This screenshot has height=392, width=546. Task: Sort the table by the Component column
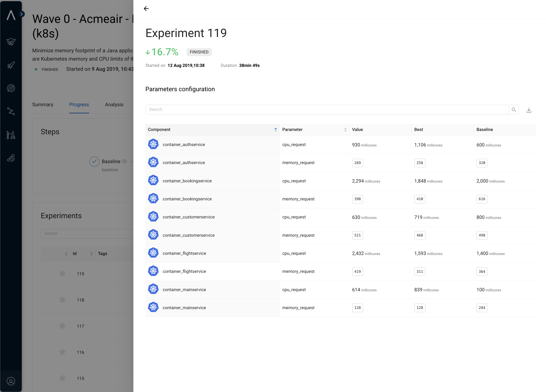coord(275,130)
